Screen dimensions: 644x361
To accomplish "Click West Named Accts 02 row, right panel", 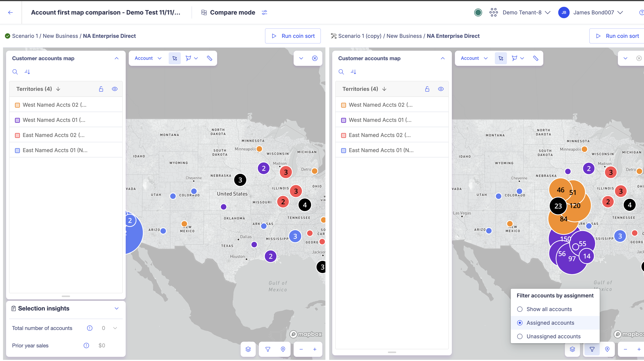I will [x=392, y=105].
